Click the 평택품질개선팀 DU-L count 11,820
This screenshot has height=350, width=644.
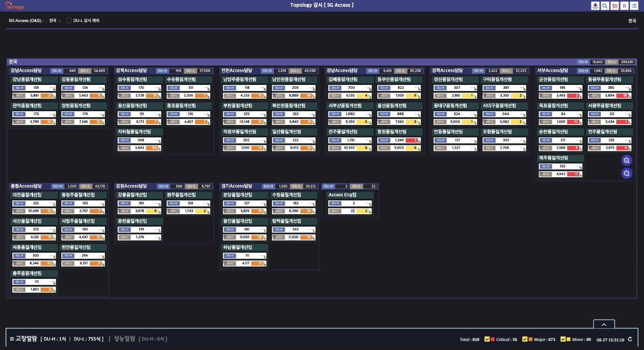(x=293, y=237)
